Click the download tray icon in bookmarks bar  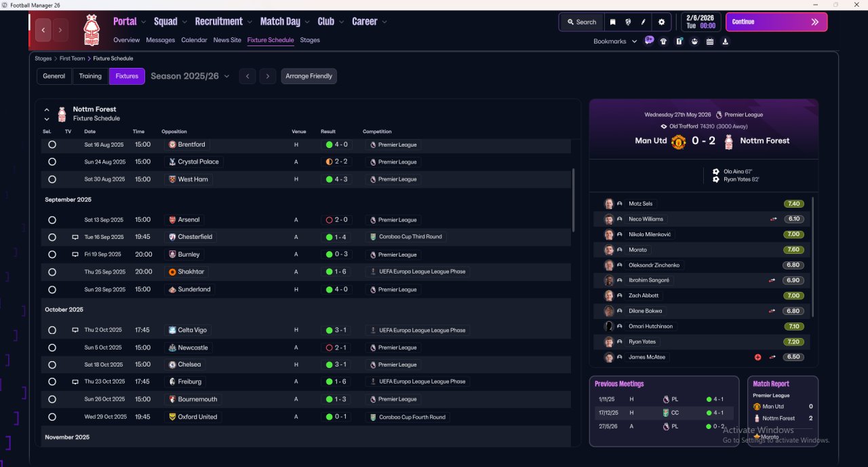(726, 41)
